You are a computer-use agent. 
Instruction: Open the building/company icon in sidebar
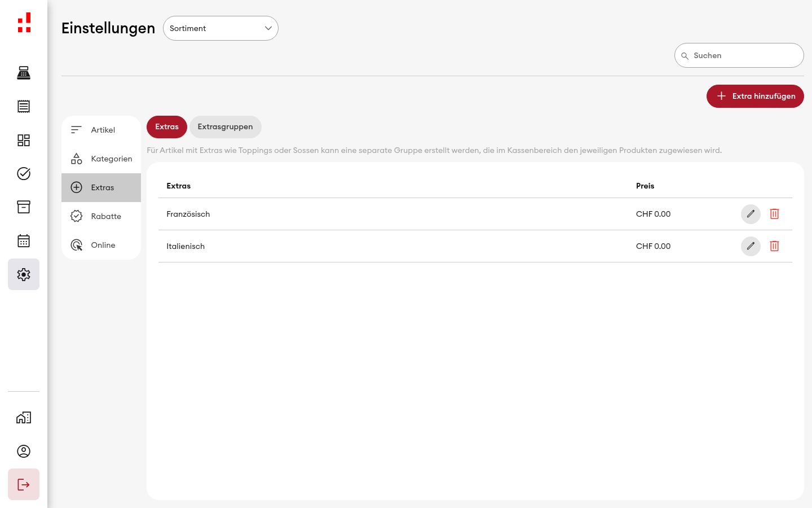pos(24,418)
